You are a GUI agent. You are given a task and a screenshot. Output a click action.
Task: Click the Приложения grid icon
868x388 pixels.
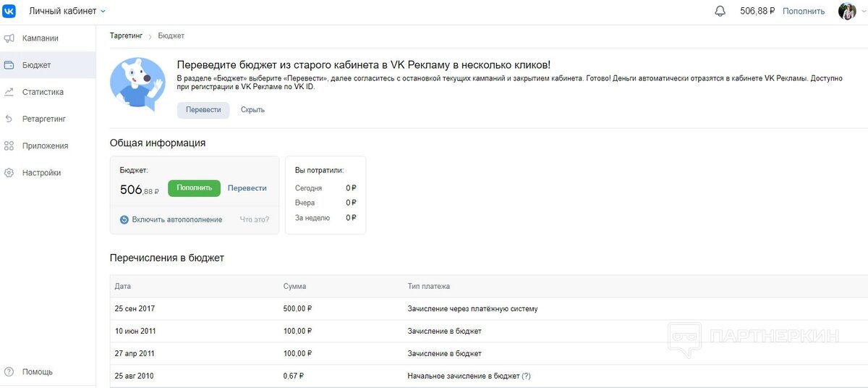(9, 145)
